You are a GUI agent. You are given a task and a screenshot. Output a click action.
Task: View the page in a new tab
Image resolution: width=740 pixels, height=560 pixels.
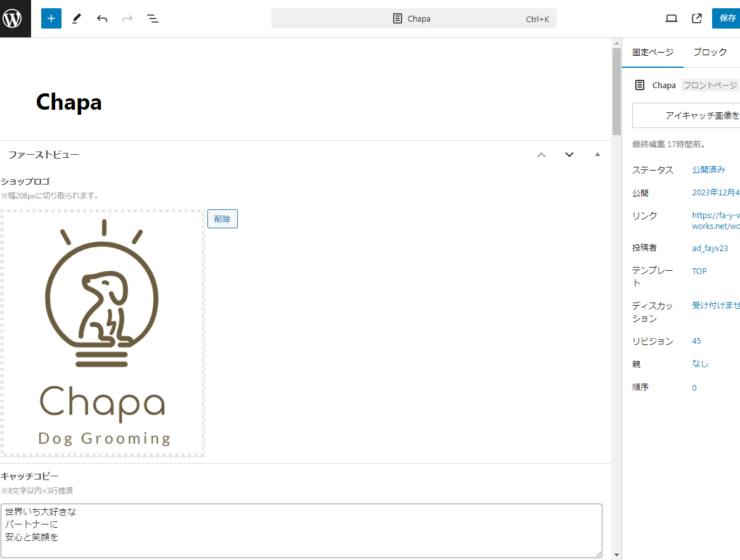coord(697,18)
